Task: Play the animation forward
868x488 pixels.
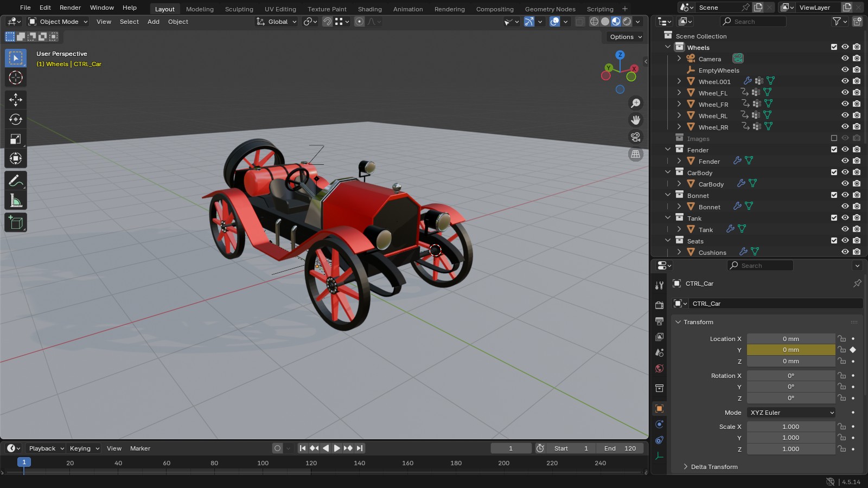Action: click(337, 448)
